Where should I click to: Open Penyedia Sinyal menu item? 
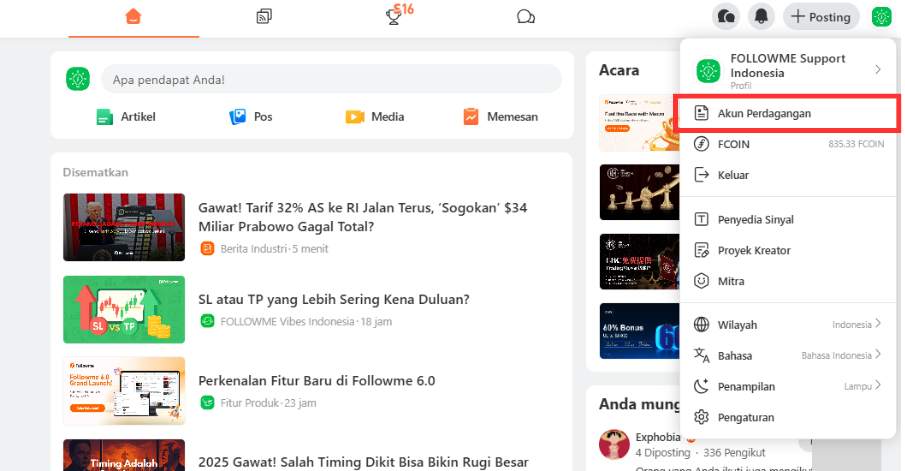point(788,219)
